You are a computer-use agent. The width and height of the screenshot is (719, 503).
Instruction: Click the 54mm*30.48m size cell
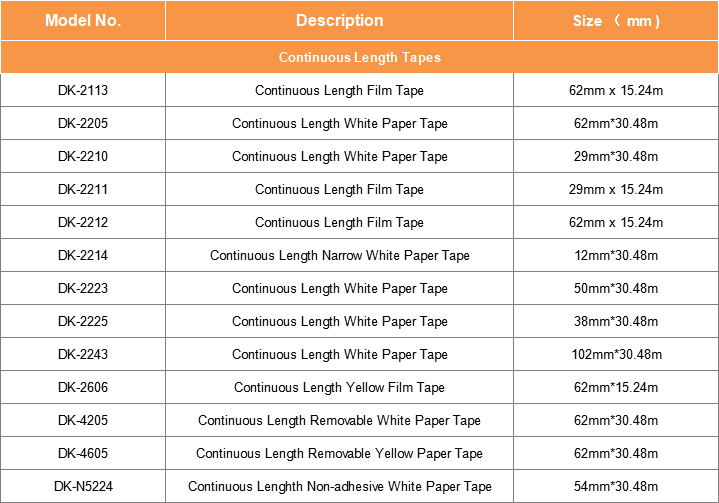pyautogui.click(x=616, y=487)
